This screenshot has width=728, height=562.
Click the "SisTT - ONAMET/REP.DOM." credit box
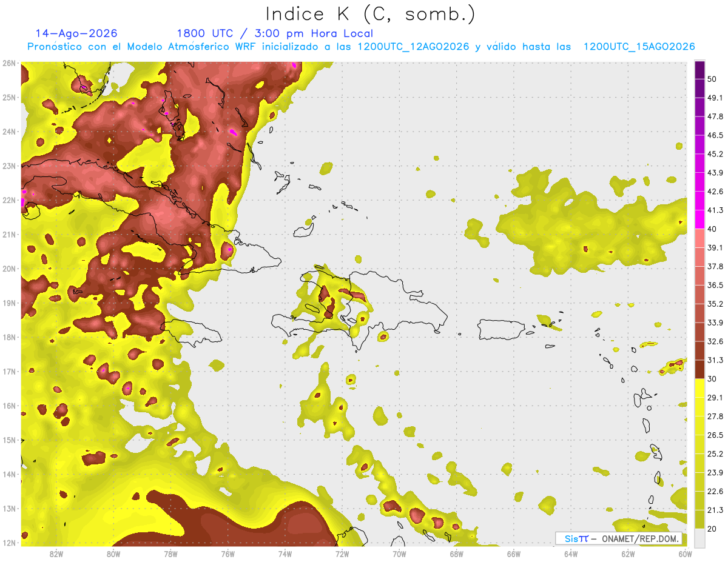(619, 538)
